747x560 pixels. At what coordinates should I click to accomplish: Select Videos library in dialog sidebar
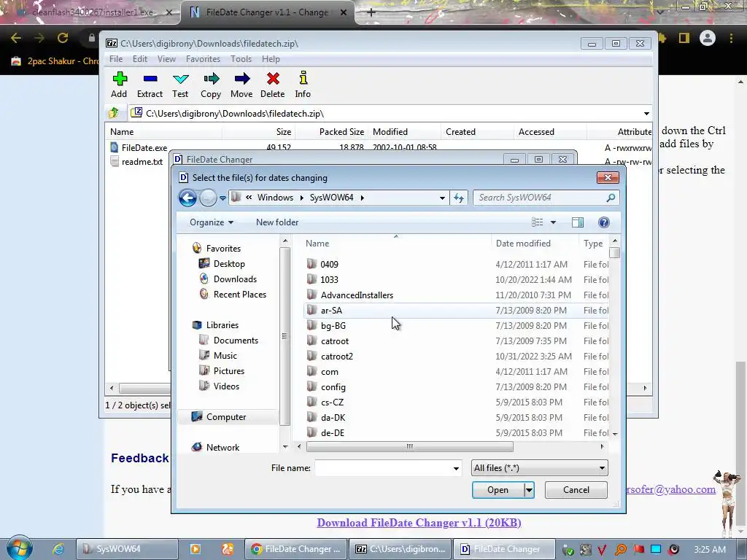point(226,386)
